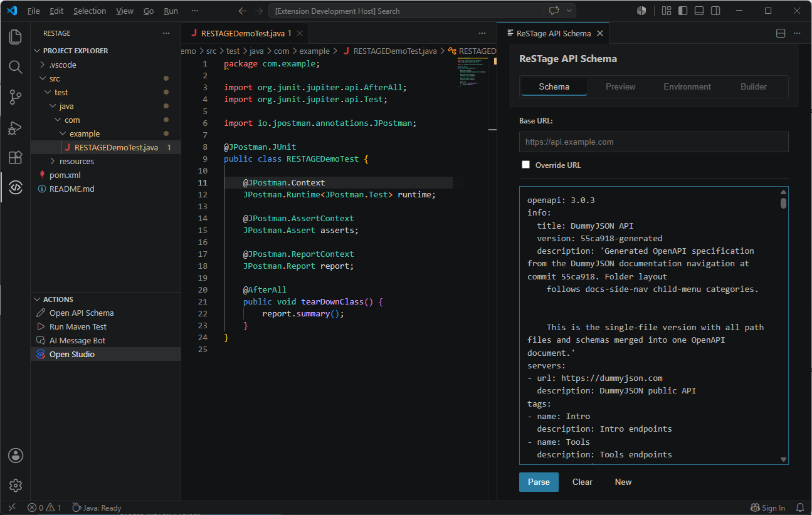The width and height of the screenshot is (812, 515).
Task: Select the Open Studio action
Action: coord(105,354)
